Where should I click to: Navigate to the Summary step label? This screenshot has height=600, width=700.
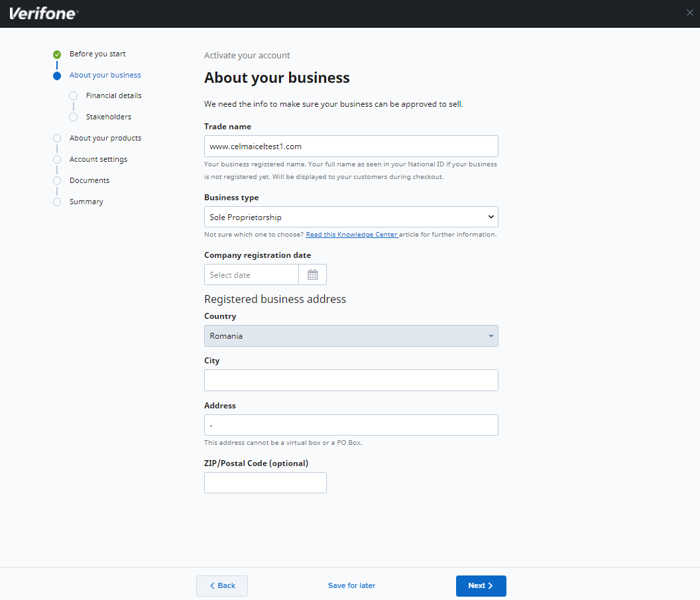(86, 202)
